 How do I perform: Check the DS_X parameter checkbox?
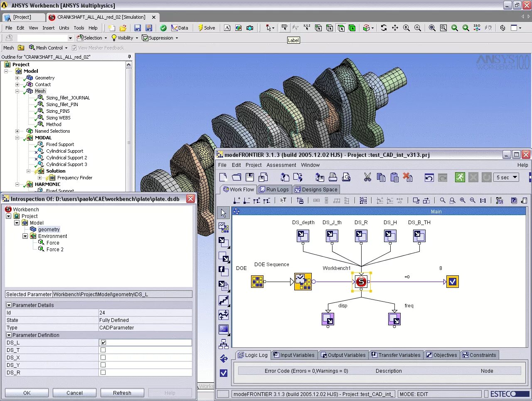(x=103, y=357)
